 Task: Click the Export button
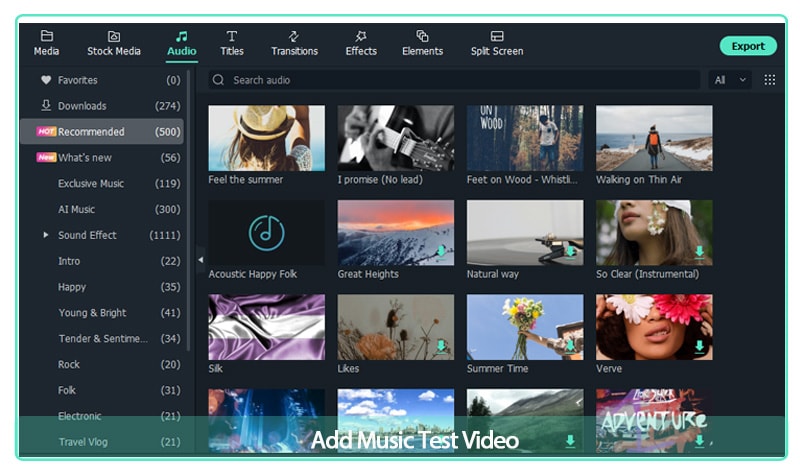(748, 46)
